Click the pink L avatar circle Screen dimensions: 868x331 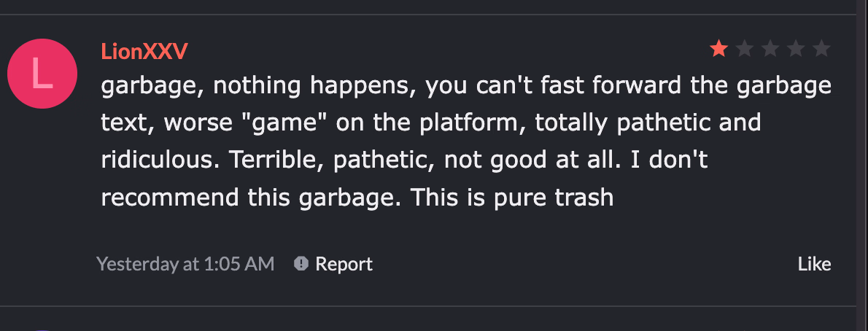point(42,74)
